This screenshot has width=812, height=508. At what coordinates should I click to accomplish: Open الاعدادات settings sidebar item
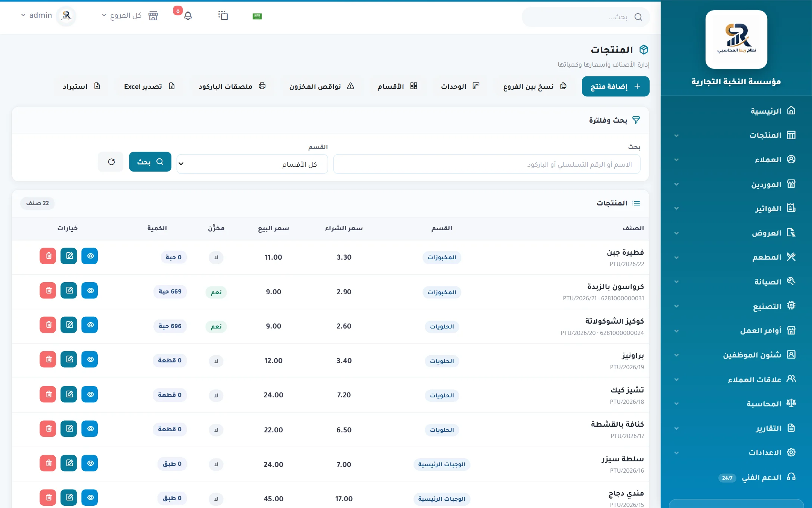(x=736, y=452)
